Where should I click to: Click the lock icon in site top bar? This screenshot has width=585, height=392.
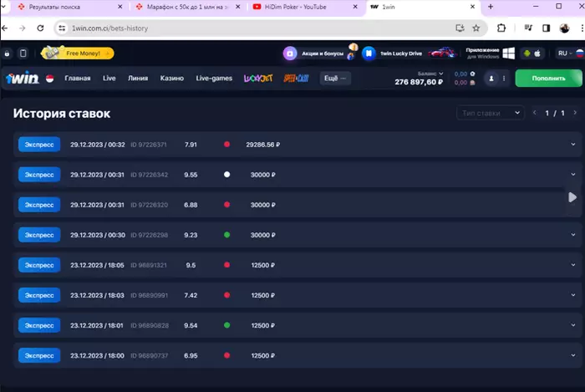click(7, 53)
